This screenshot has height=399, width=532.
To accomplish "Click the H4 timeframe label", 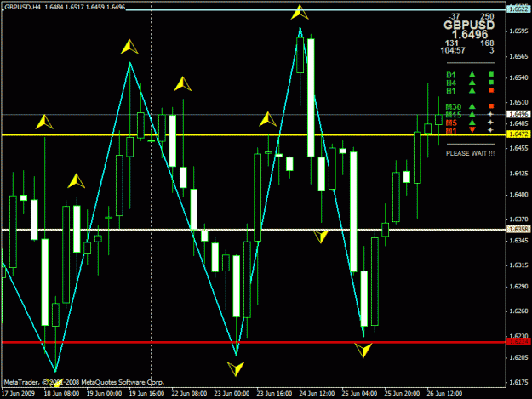I will point(451,83).
